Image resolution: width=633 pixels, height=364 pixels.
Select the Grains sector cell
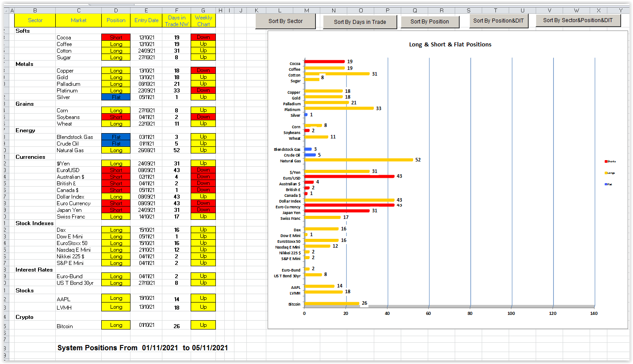[35, 104]
